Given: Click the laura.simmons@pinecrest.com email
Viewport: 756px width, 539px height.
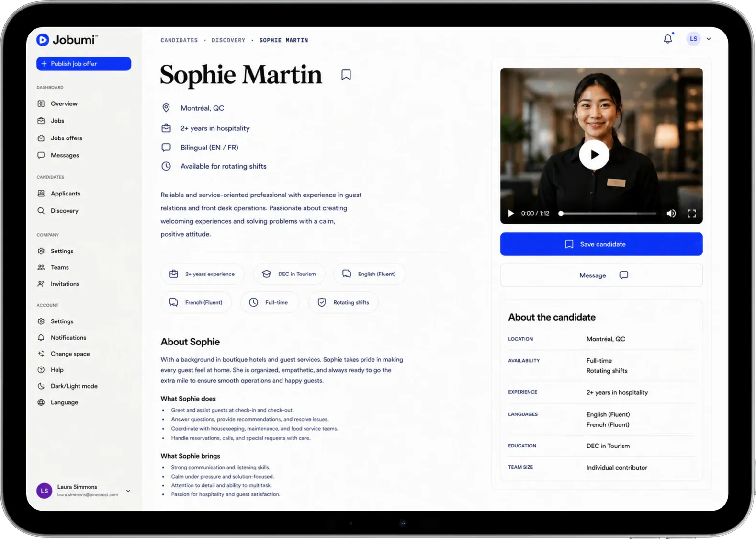Looking at the screenshot, I should coord(88,495).
